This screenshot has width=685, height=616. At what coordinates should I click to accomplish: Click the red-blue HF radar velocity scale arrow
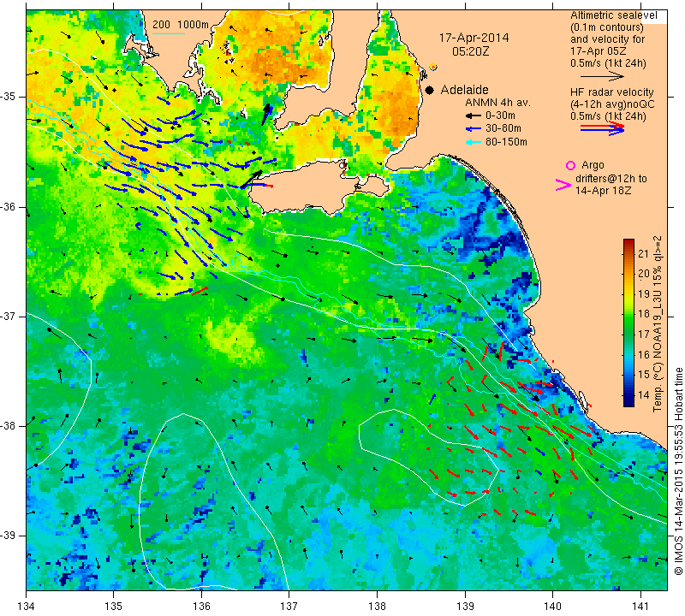pos(603,128)
